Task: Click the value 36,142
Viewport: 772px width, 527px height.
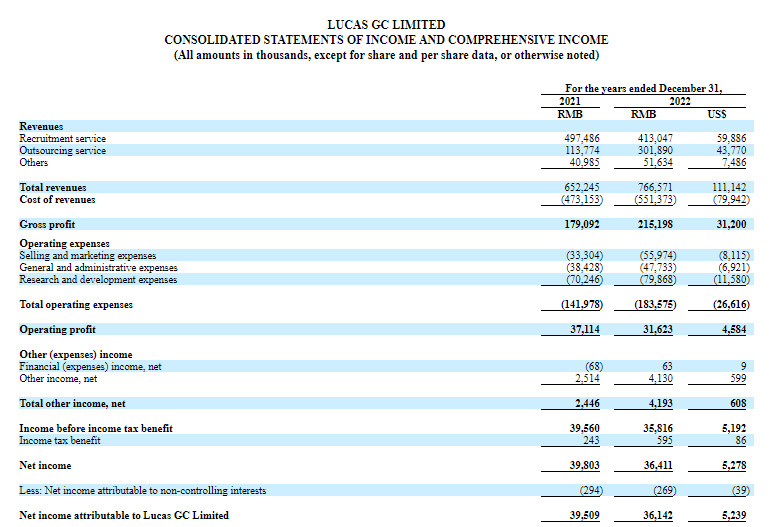Action: (658, 516)
